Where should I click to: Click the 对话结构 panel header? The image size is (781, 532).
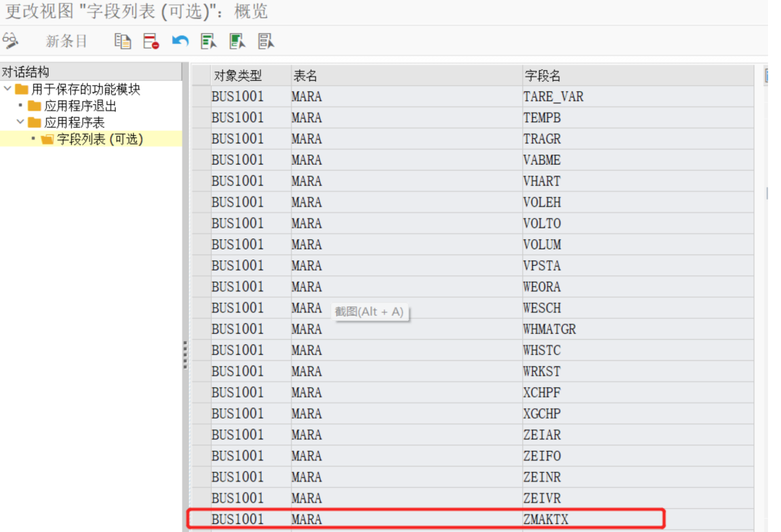point(91,72)
